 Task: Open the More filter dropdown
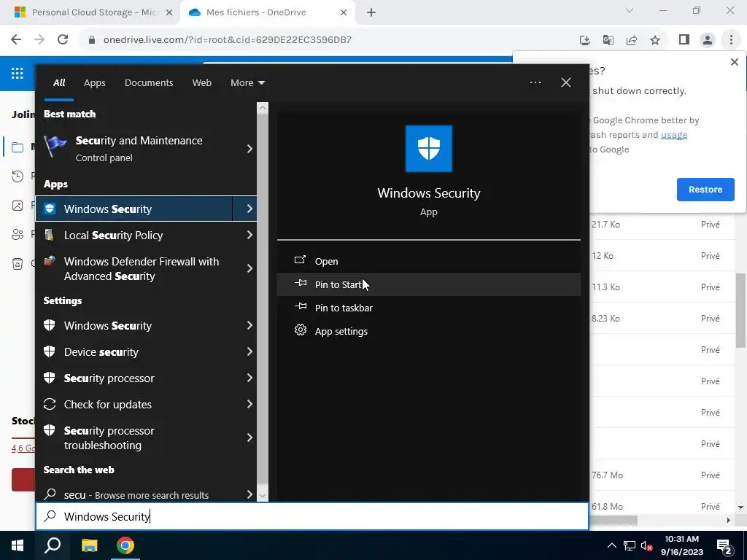point(247,83)
